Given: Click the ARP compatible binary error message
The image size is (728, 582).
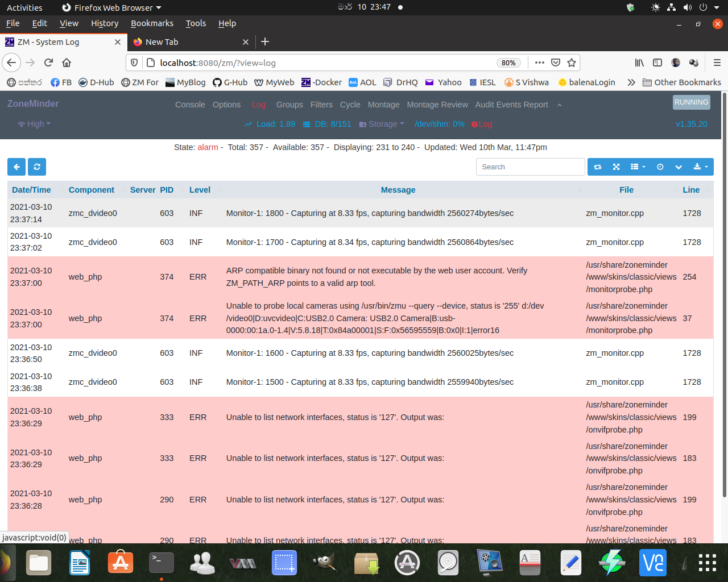Looking at the screenshot, I should pyautogui.click(x=377, y=277).
